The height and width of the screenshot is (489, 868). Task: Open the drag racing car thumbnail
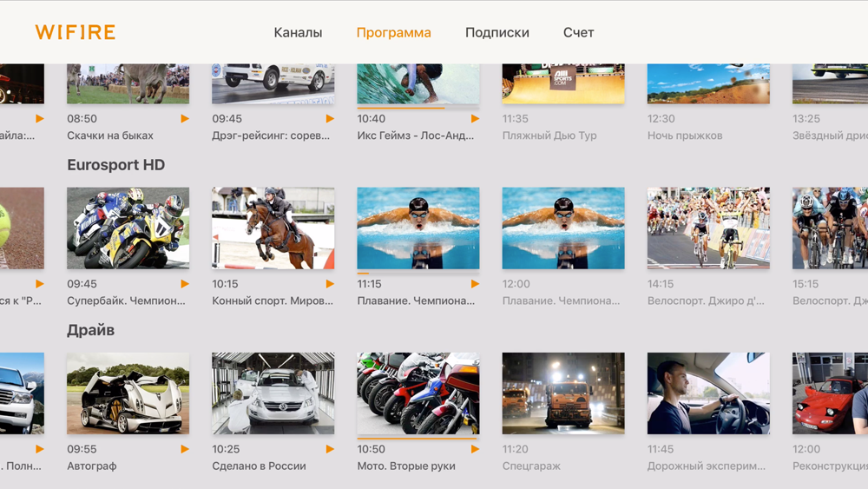(x=273, y=83)
